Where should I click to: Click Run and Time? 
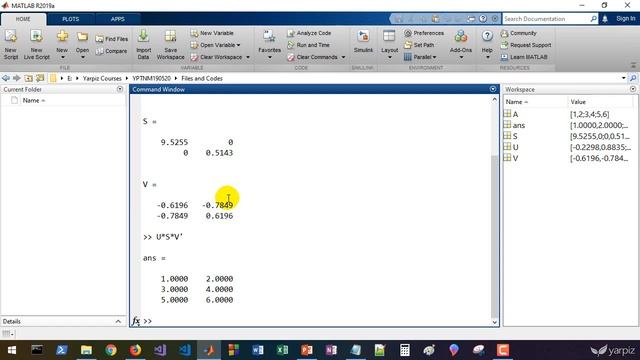tap(308, 45)
